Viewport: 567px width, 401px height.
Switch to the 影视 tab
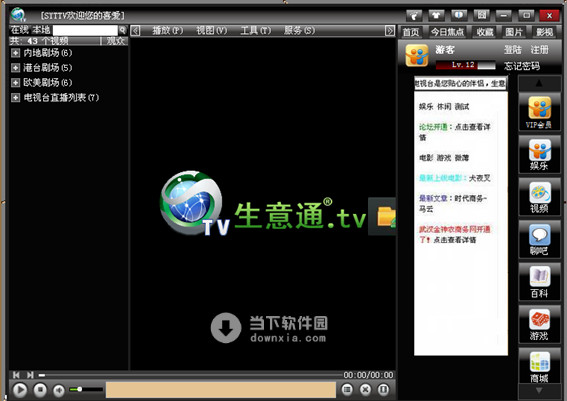click(545, 32)
